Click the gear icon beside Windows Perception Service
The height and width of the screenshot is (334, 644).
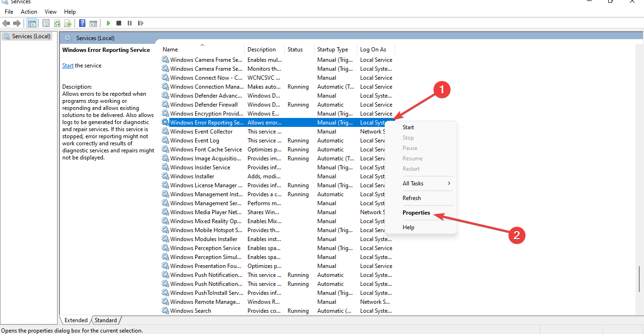point(165,248)
